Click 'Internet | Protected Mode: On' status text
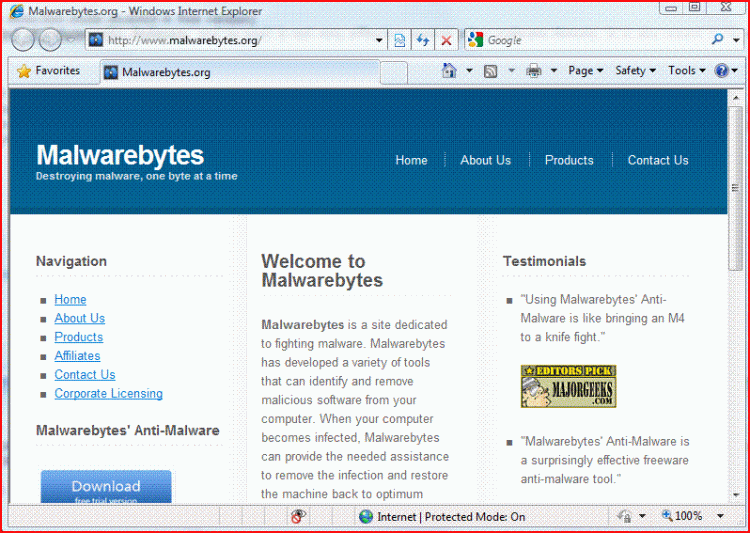The height and width of the screenshot is (533, 750). pos(451,517)
